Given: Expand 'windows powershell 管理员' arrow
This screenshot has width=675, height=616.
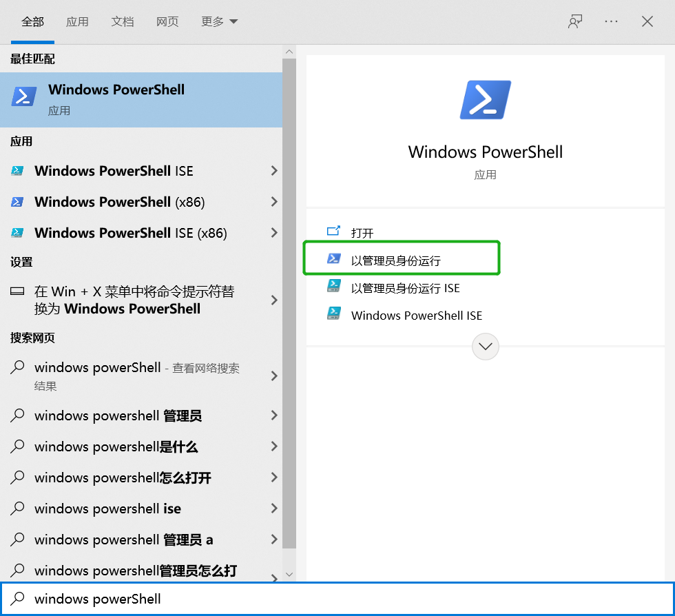Looking at the screenshot, I should tap(274, 415).
